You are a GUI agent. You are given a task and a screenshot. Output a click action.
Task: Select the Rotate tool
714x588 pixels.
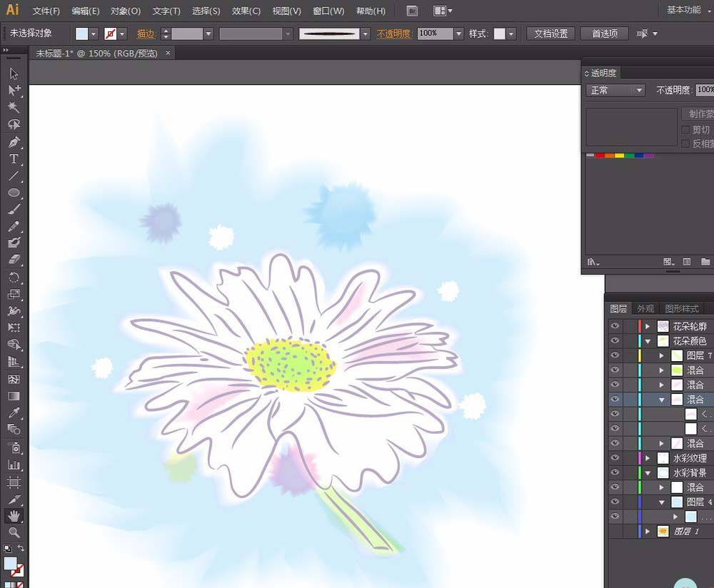[14, 277]
